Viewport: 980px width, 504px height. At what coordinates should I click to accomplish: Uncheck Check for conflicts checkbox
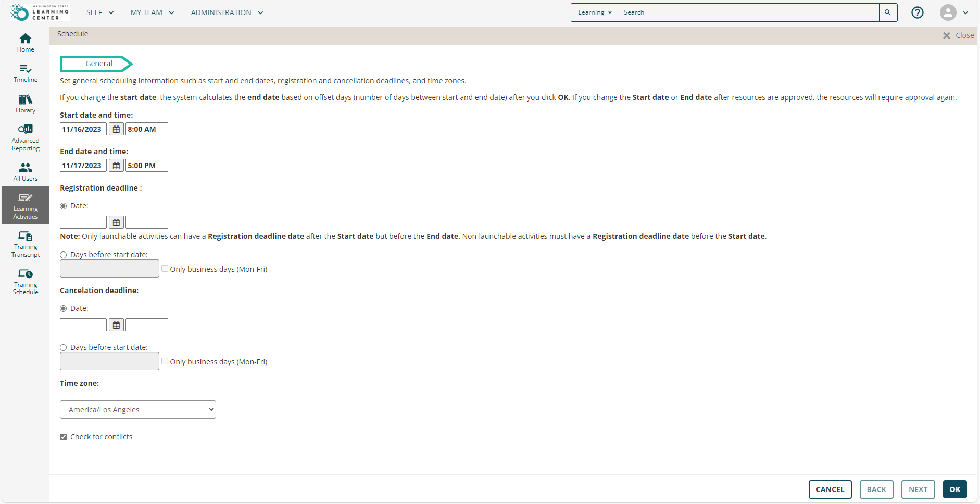[x=64, y=437]
